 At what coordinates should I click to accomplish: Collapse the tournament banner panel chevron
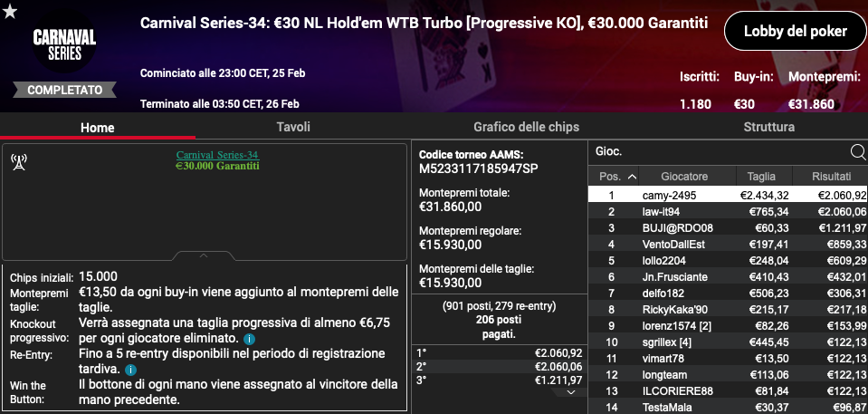[203, 256]
